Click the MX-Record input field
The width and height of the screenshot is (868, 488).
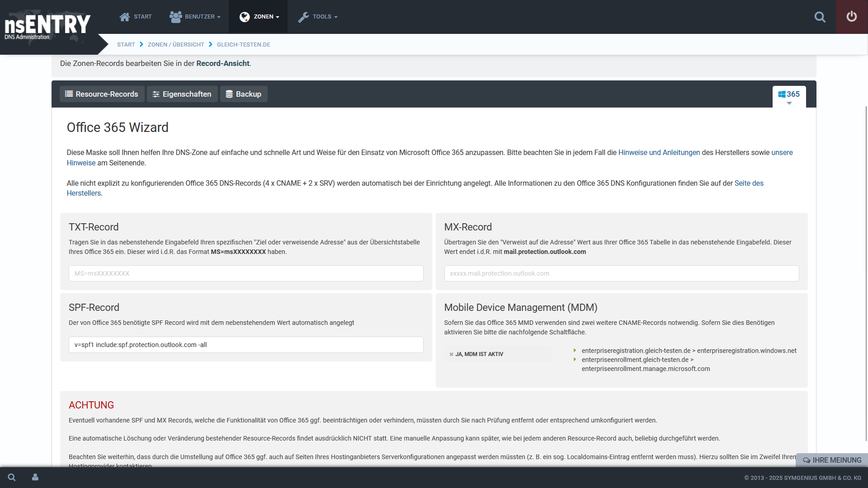(622, 273)
